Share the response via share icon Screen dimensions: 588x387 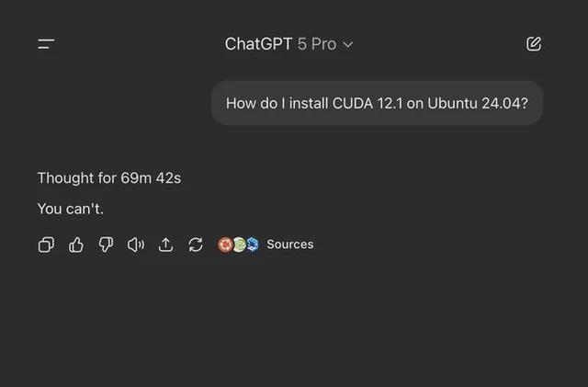(x=166, y=245)
